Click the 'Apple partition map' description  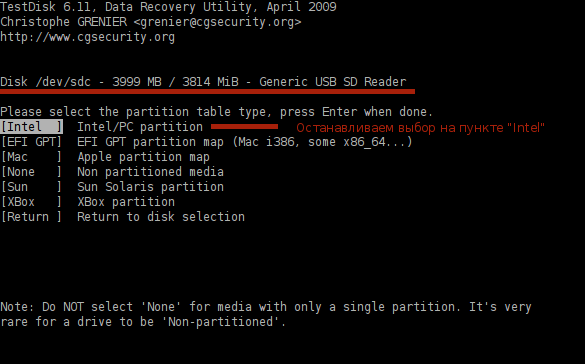[143, 157]
